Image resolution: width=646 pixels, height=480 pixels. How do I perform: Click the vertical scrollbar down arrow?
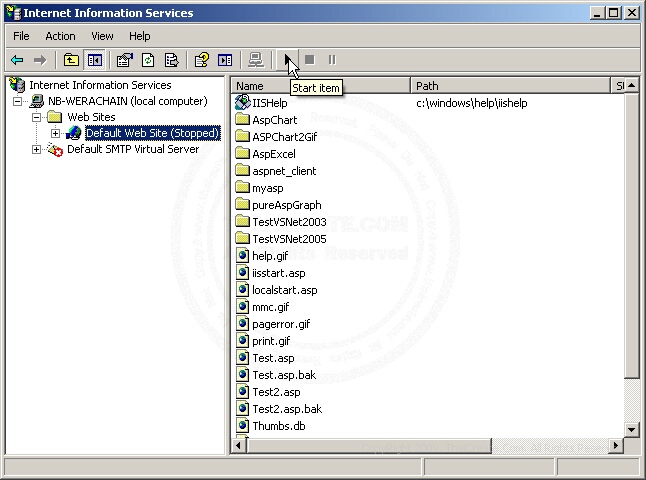(632, 430)
